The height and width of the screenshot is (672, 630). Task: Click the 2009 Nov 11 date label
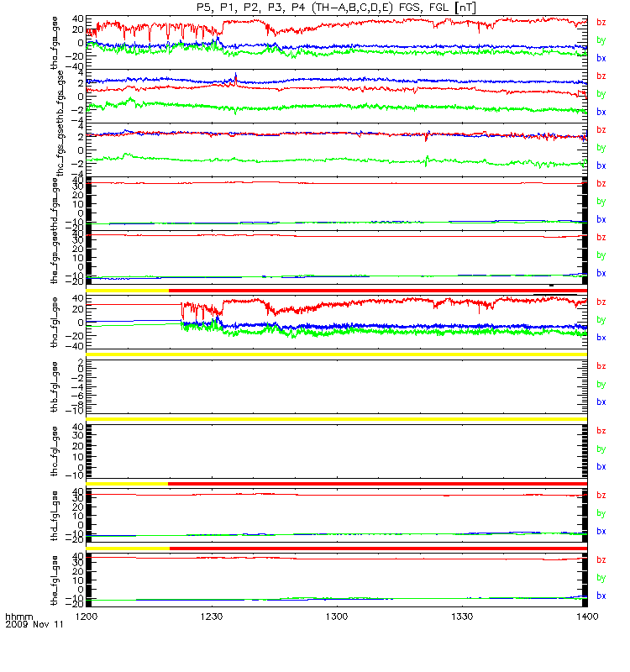(34, 624)
